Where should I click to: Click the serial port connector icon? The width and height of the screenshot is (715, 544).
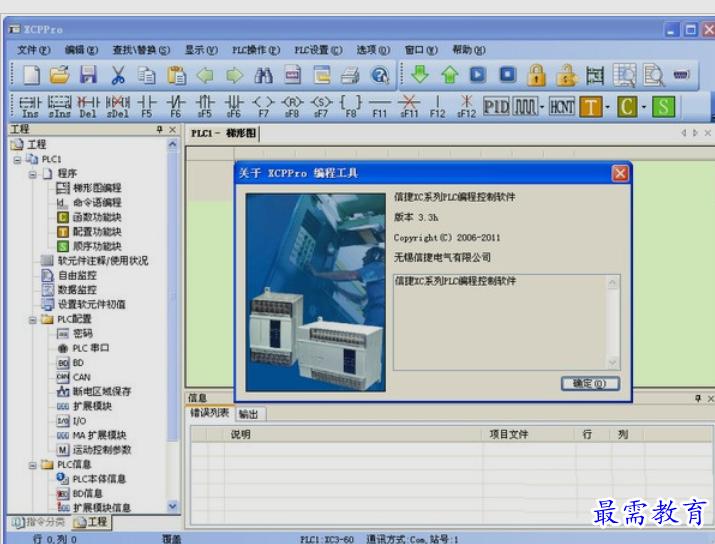coord(682,74)
